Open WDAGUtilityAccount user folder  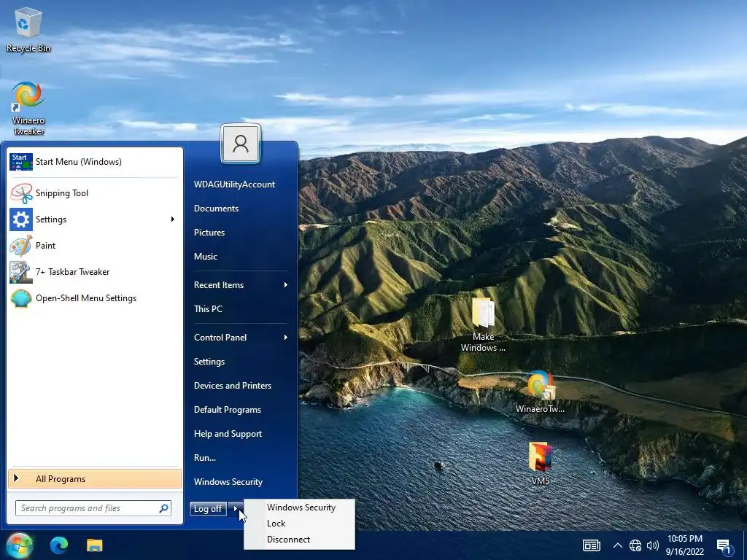click(234, 184)
